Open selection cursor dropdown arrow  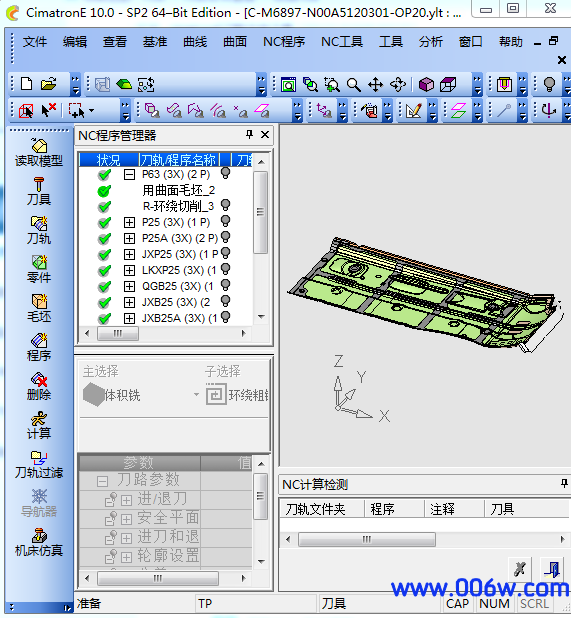point(91,111)
